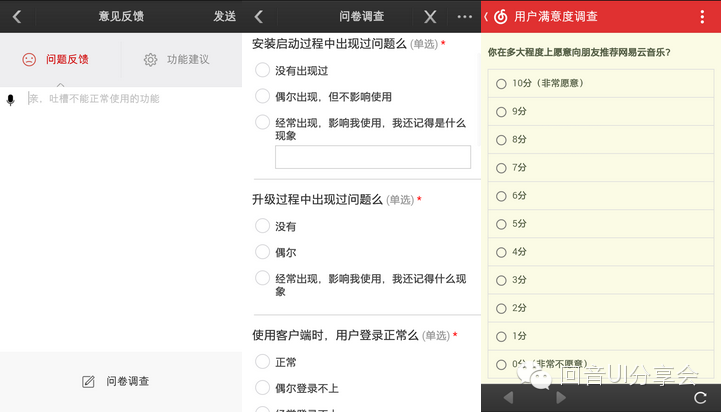Tap the 你在多大程度上愿意向朋友推荐网易云音乐 question
Viewport: 722px width, 413px height.
click(579, 52)
